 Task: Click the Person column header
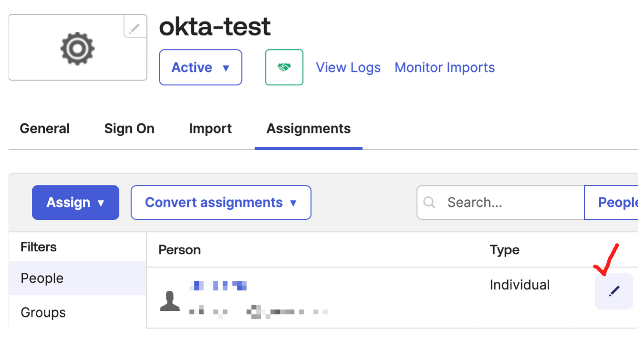(180, 250)
